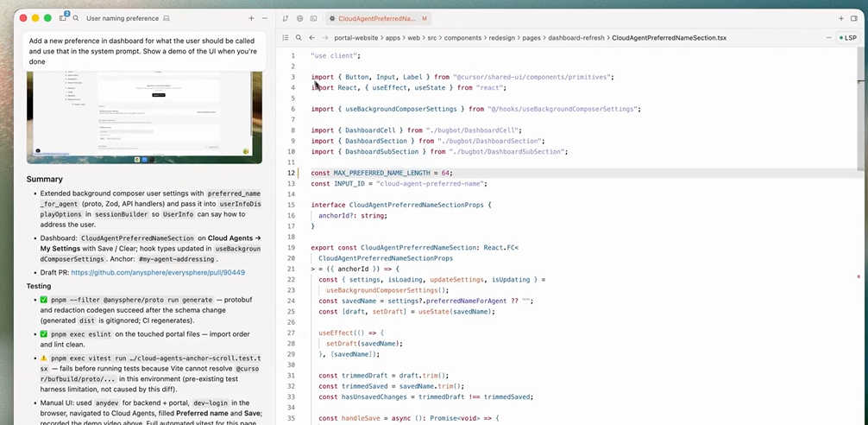Click the search icon beside chat title
Viewport: 868px width, 425px height.
pyautogui.click(x=77, y=17)
